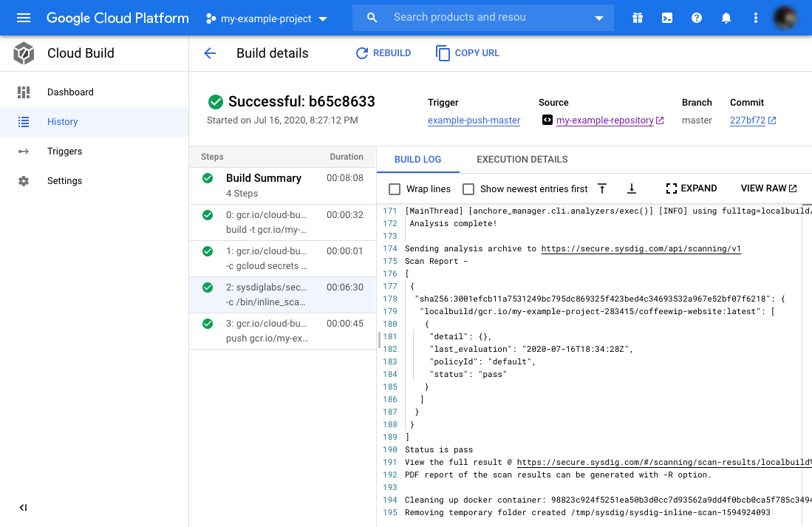Click the "Status is pass" log line
The image size is (812, 527).
click(439, 450)
